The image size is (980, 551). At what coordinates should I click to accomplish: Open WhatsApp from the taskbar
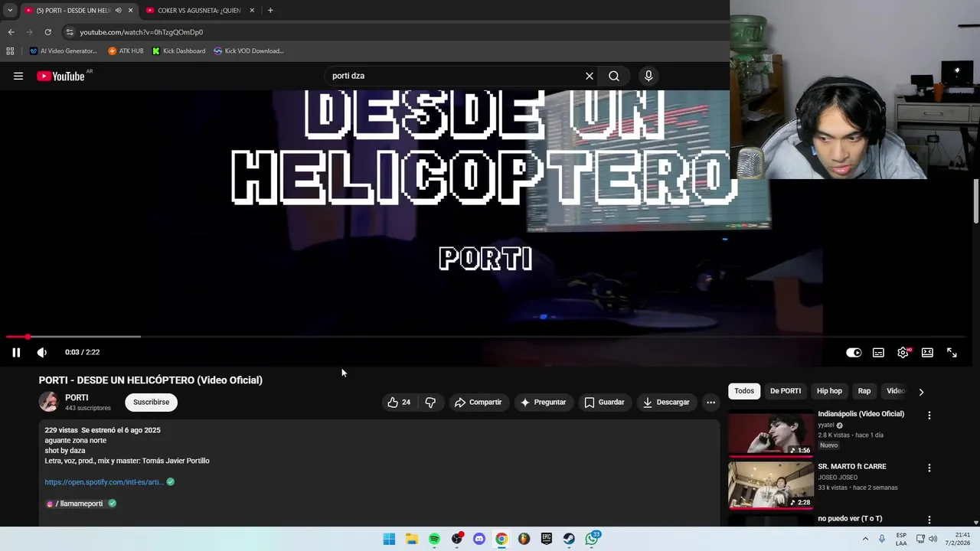[x=592, y=539]
